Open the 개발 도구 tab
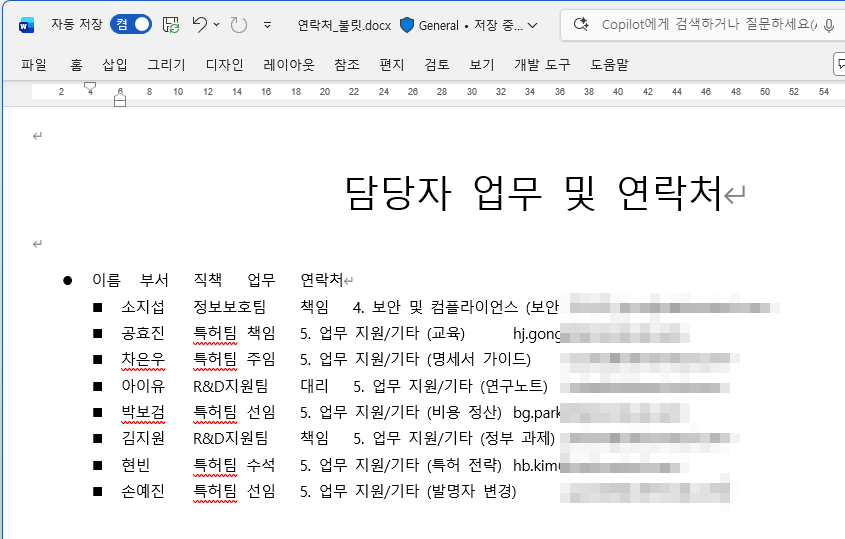Screen dimensions: 845x539 (x=542, y=65)
